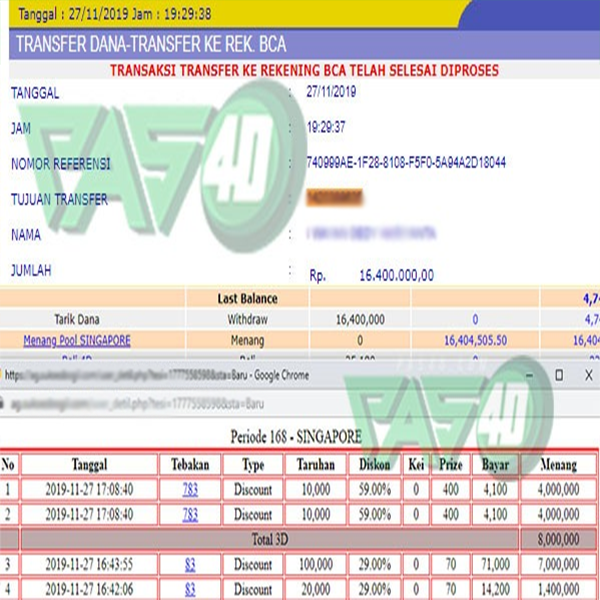Screen dimensions: 600x600
Task: Click the Diskon value 29.00% in row 4
Action: click(375, 589)
